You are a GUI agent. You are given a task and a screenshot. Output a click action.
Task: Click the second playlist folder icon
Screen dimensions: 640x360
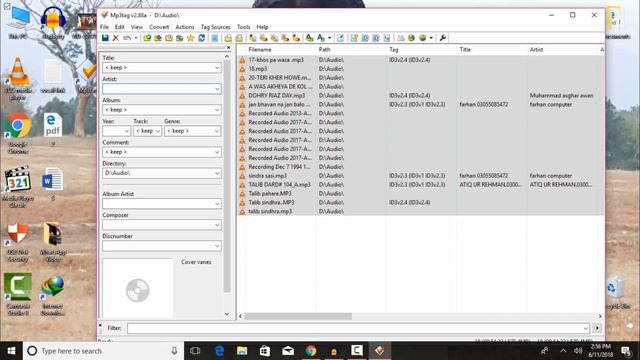pos(239,38)
